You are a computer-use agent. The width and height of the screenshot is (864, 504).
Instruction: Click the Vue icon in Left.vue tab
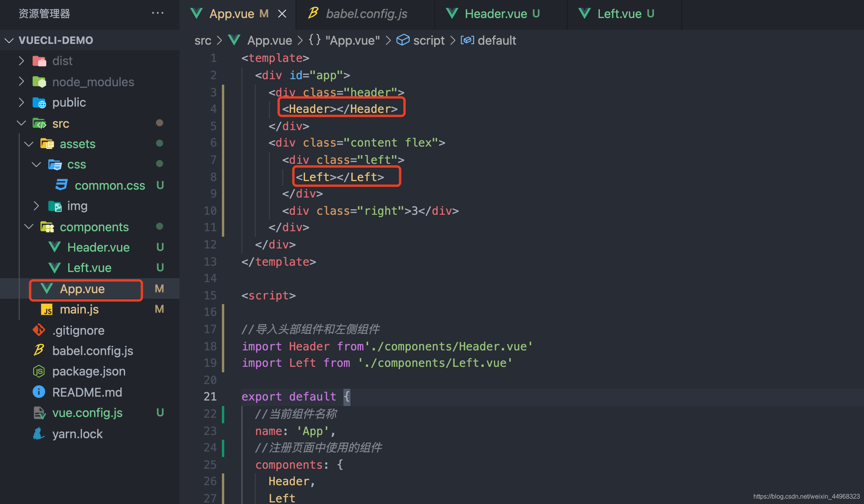[x=584, y=14]
